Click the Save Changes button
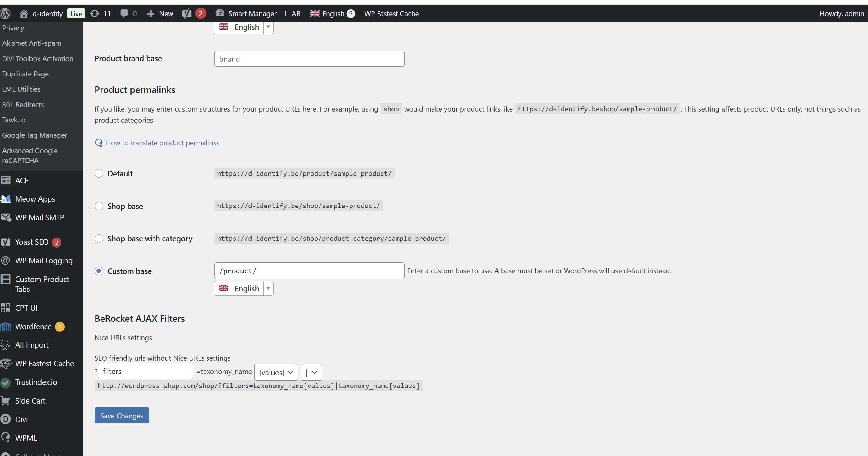This screenshot has width=868, height=456. coord(122,416)
